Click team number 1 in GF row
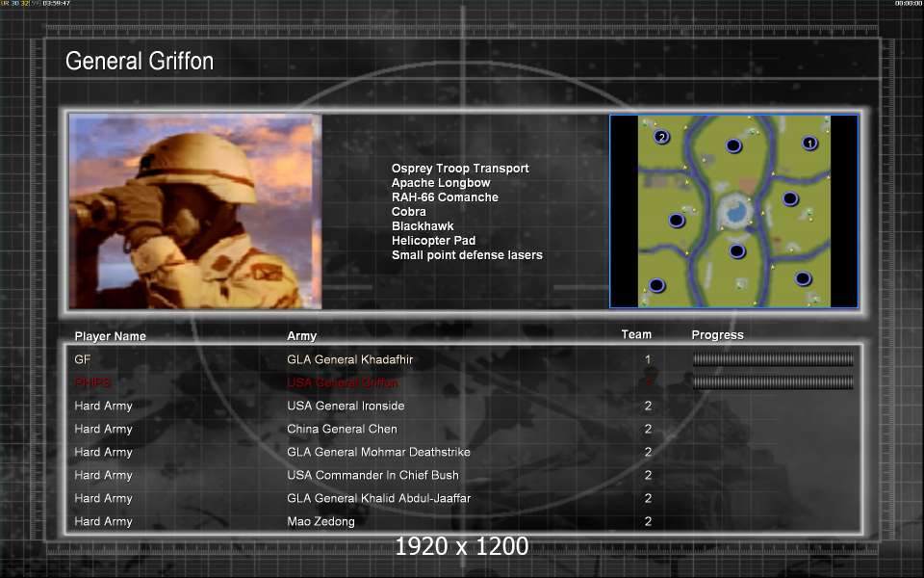 click(x=648, y=359)
